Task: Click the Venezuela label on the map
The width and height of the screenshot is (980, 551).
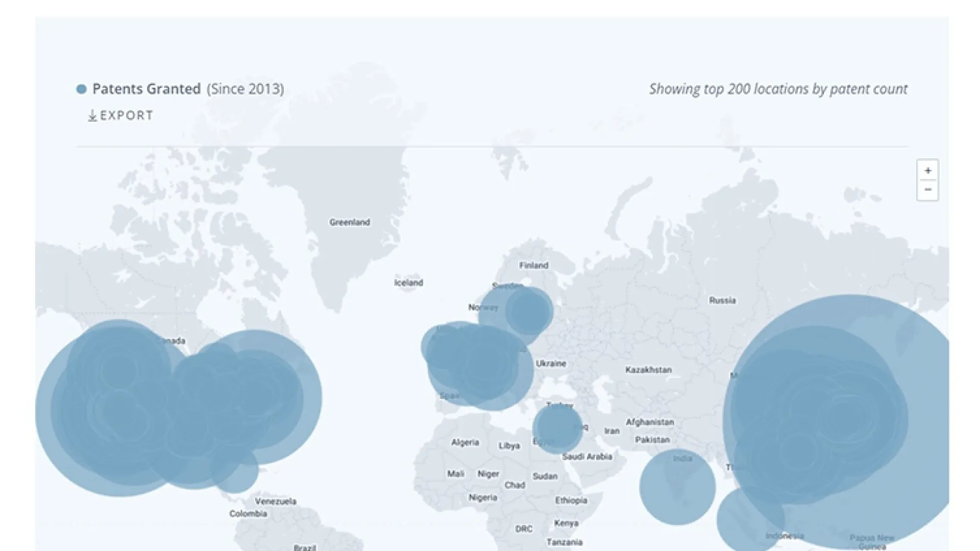Action: coord(276,502)
